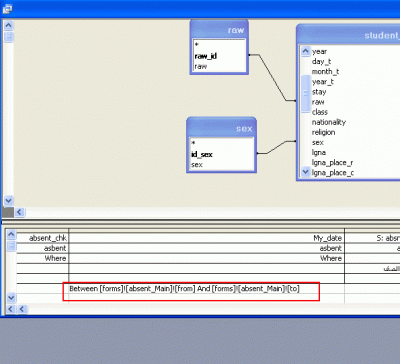Select the sex table title bar
This screenshot has width=400, height=364.
point(221,128)
